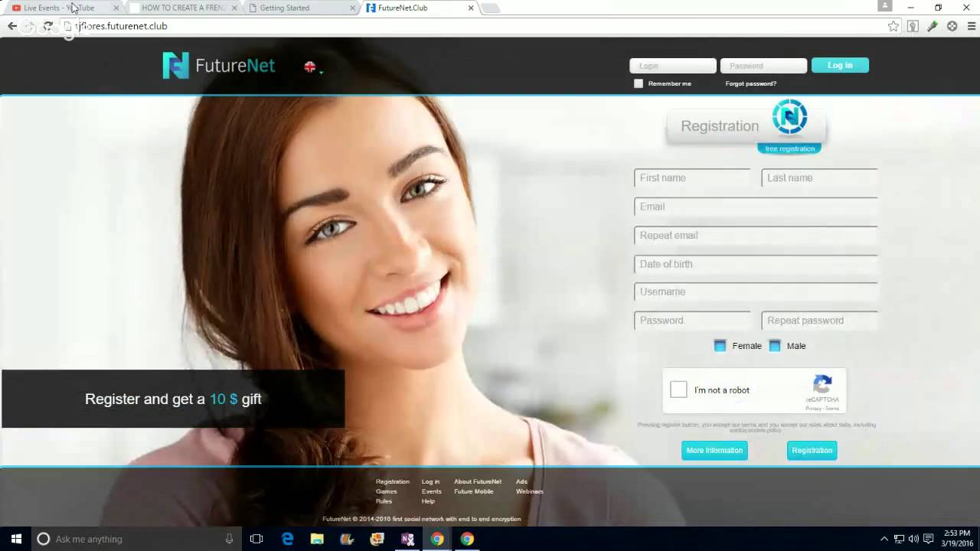Screen dimensions: 980x551
Task: Open the About FutureNet footer link
Action: pyautogui.click(x=478, y=481)
